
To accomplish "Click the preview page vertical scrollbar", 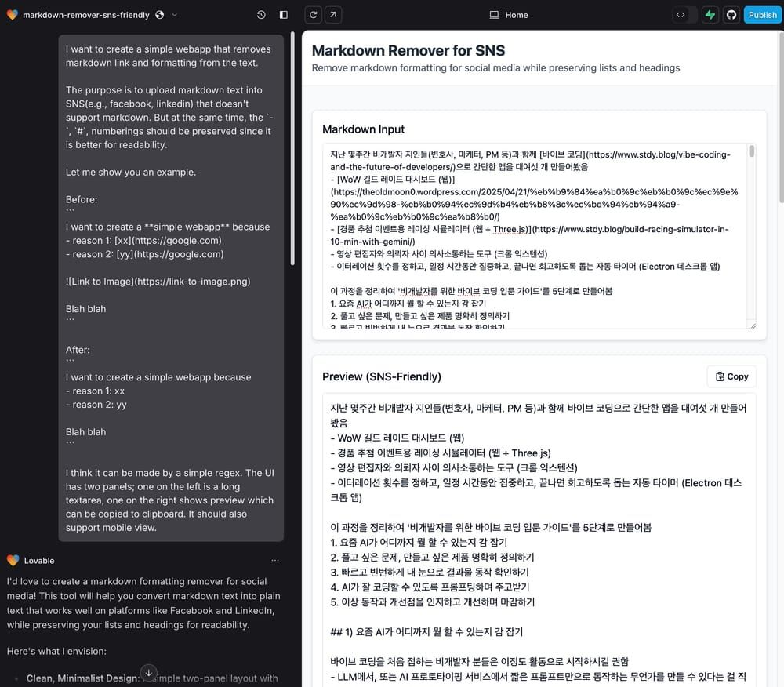I will [782, 118].
